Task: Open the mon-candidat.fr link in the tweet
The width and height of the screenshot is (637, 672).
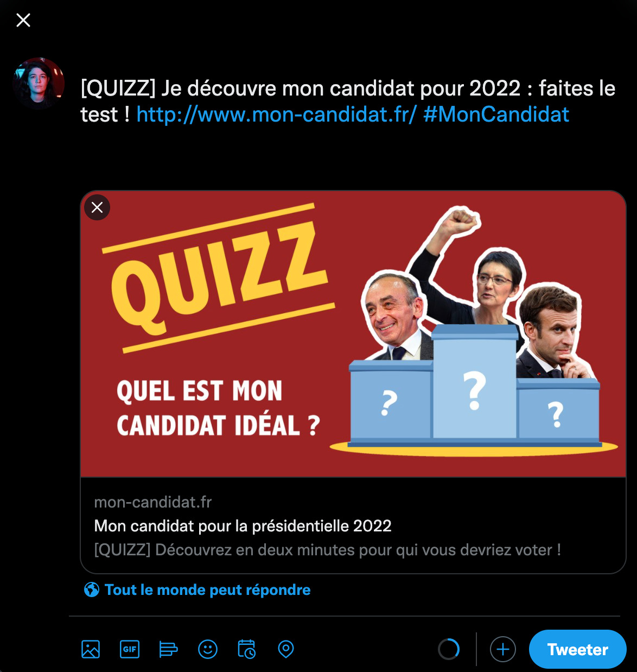Action: pyautogui.click(x=277, y=115)
